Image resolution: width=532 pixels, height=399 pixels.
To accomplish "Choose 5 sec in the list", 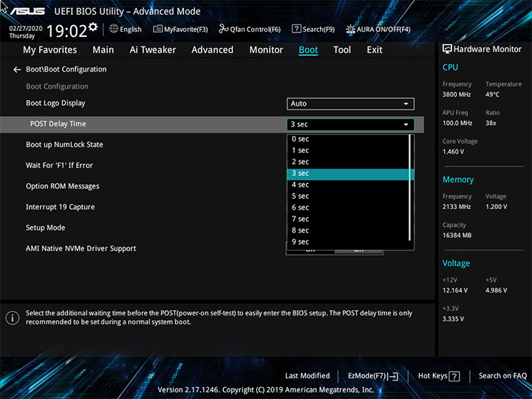I will [x=349, y=196].
